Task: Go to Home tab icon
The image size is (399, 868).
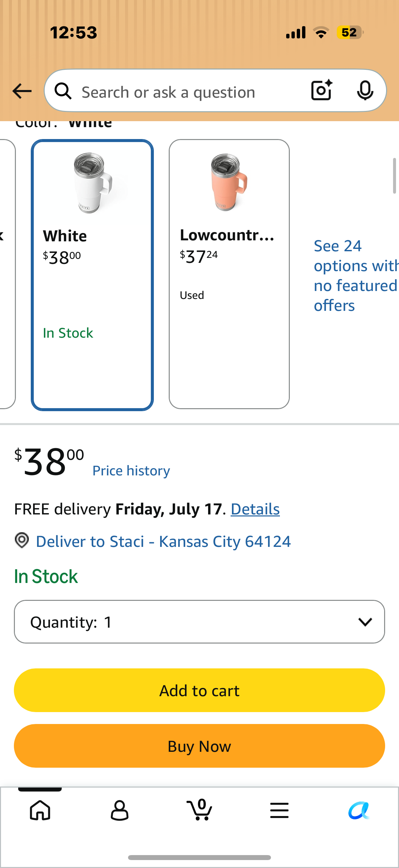Action: [x=40, y=810]
